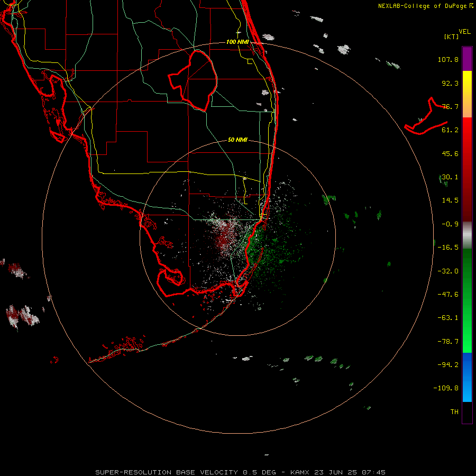Click the TH legend label
This screenshot has height=476, width=476.
[x=454, y=412]
